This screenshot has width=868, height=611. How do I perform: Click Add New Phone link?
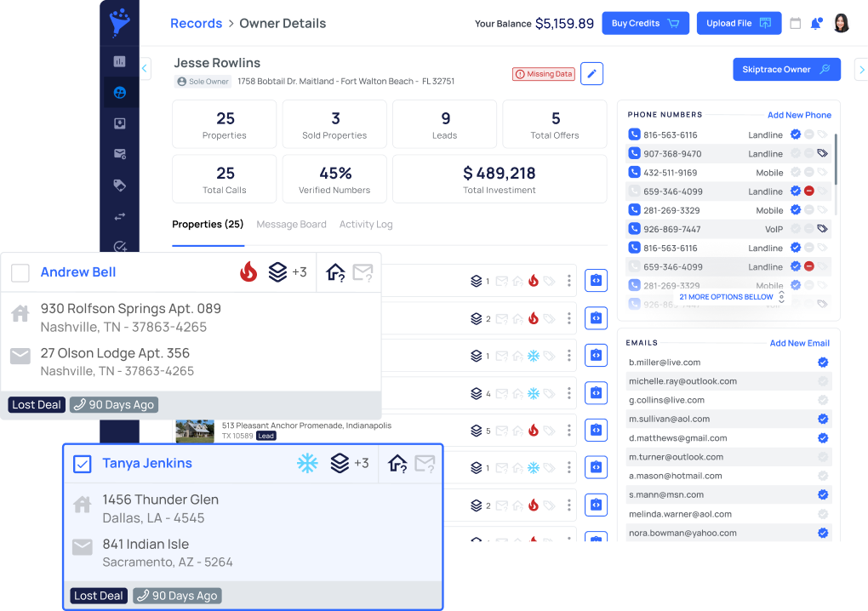pos(799,115)
